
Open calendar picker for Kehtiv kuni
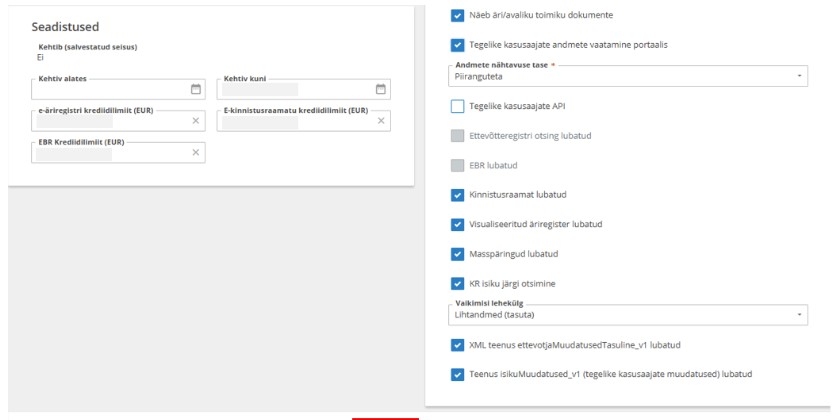pyautogui.click(x=381, y=89)
